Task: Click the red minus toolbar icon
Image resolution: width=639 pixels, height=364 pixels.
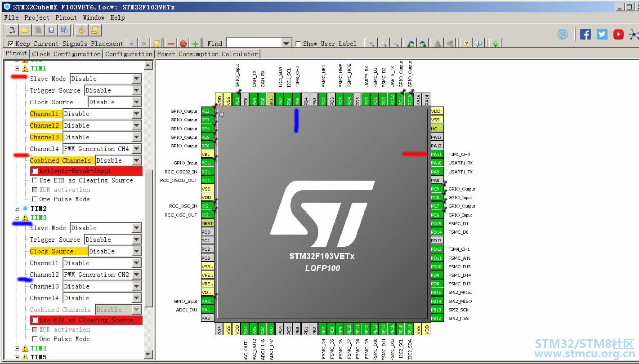Action: click(171, 44)
